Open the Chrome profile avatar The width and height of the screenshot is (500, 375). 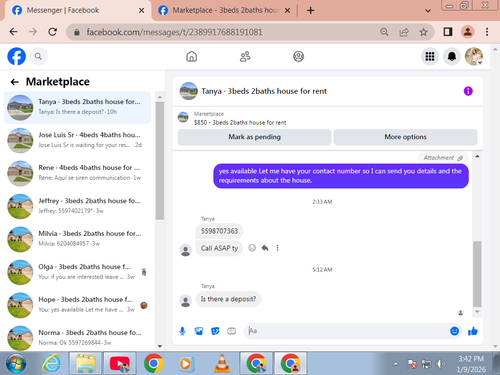point(468,32)
